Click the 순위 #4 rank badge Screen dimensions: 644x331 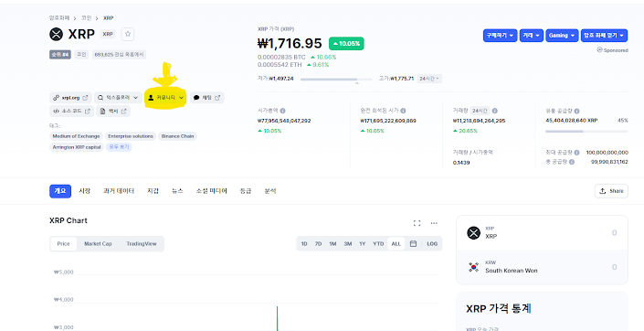click(x=60, y=55)
